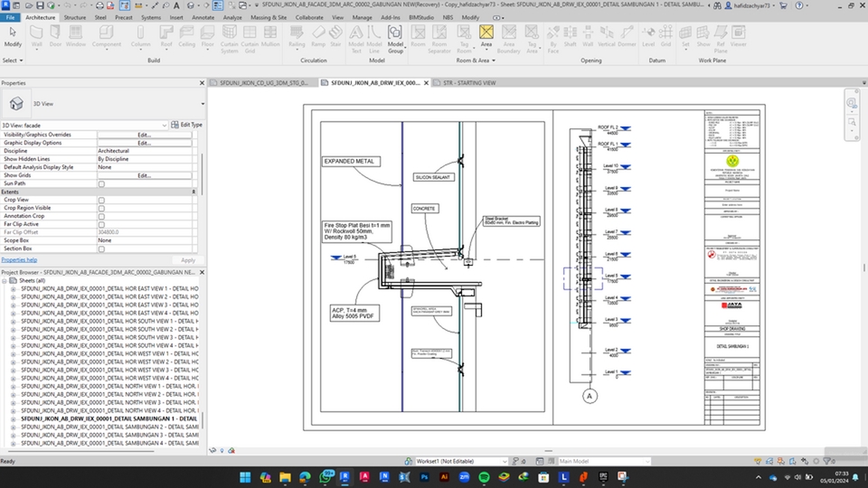The width and height of the screenshot is (868, 488).
Task: Switch to STR - STARTING VIEW tab
Action: click(x=468, y=83)
